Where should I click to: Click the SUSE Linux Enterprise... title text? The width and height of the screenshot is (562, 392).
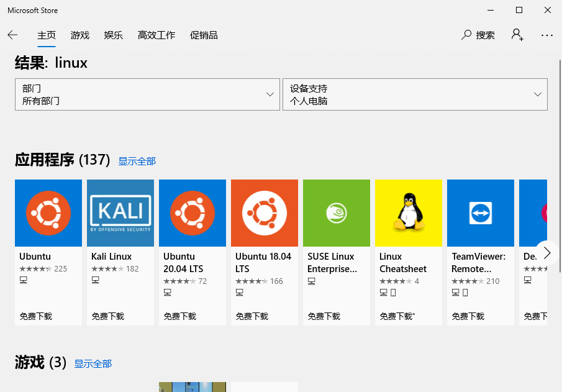point(332,263)
